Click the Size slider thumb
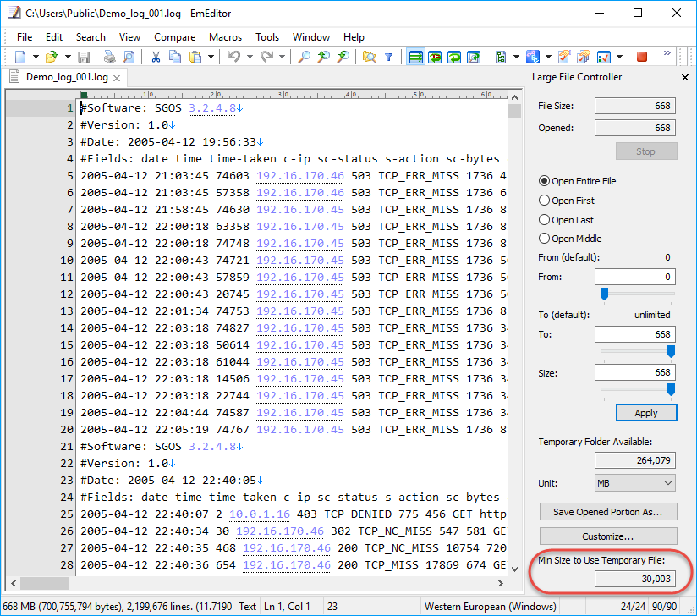Screen dimensions: 697x616 click(671, 389)
